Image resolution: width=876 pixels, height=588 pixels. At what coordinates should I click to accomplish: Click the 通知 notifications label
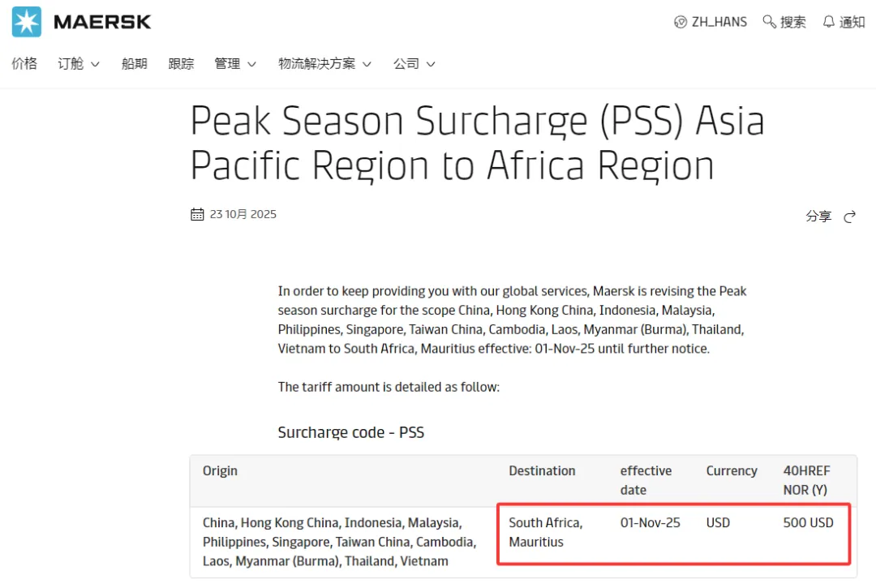point(852,22)
